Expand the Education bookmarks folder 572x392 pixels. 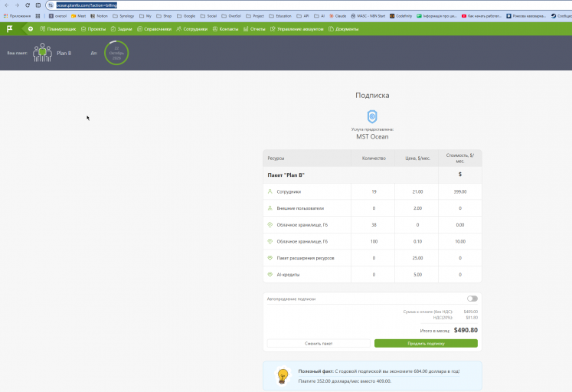280,16
